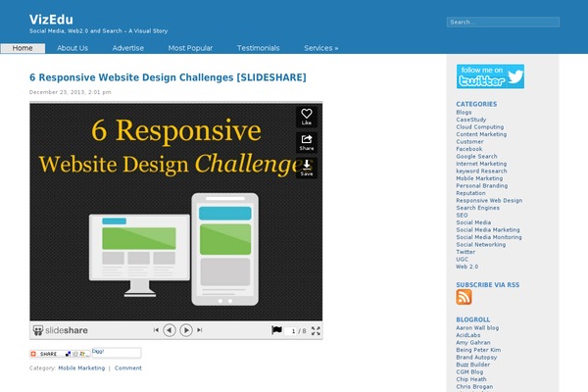Open the Facebook category
The width and height of the screenshot is (588, 392).
coord(468,149)
